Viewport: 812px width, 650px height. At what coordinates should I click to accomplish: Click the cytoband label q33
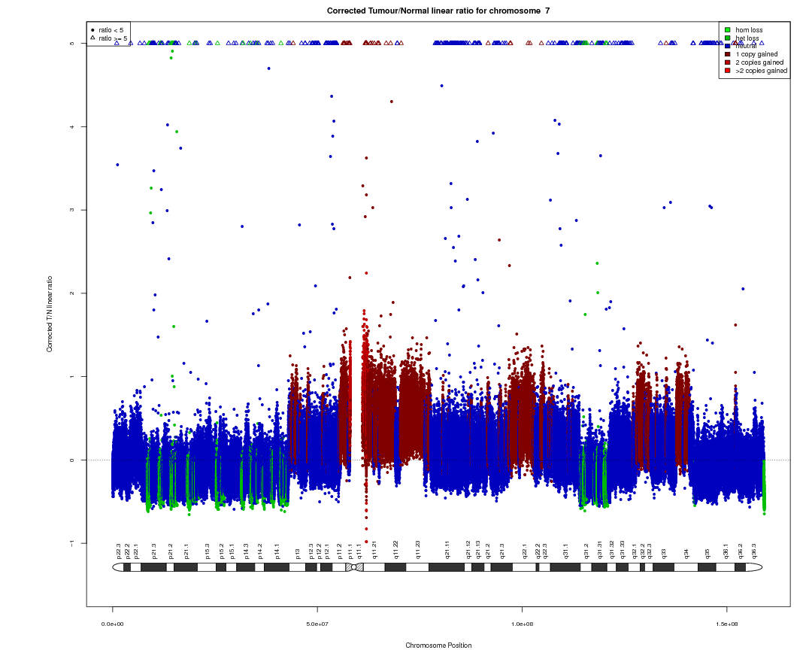coord(664,553)
